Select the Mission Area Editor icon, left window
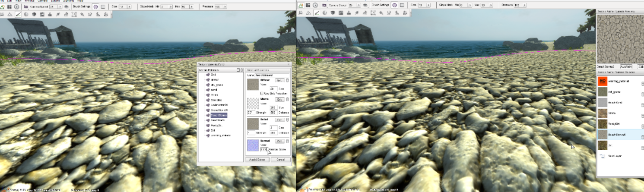 point(74,14)
